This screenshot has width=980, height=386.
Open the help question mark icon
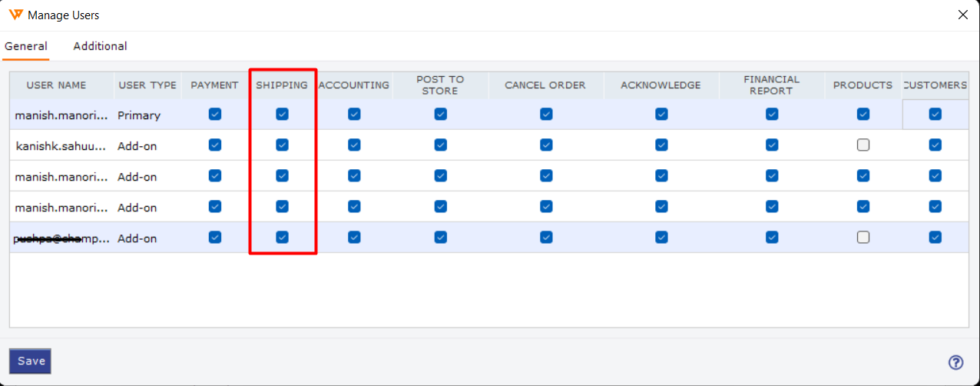click(x=955, y=363)
